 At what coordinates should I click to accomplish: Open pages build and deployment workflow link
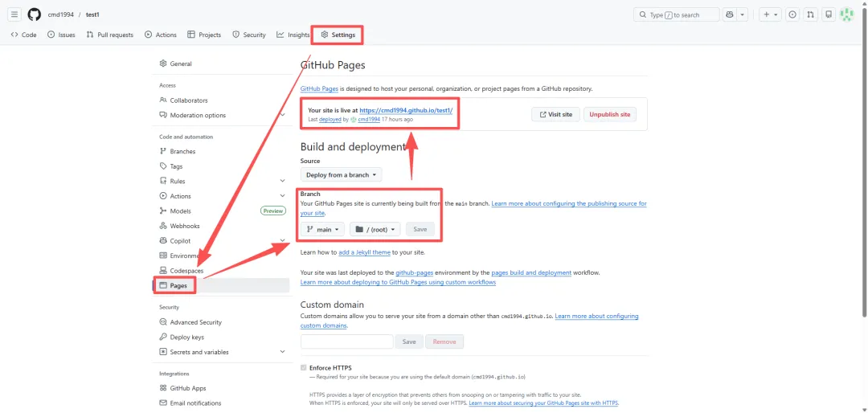pos(531,273)
